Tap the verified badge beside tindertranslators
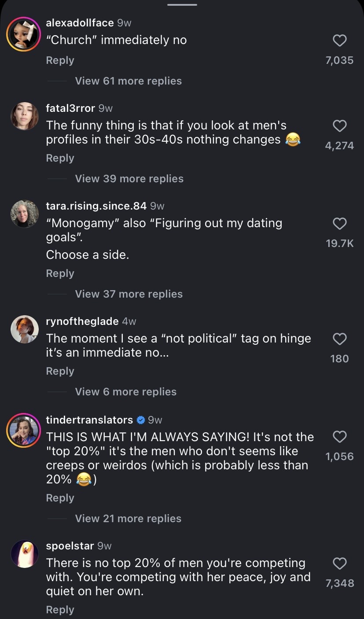 pos(141,420)
